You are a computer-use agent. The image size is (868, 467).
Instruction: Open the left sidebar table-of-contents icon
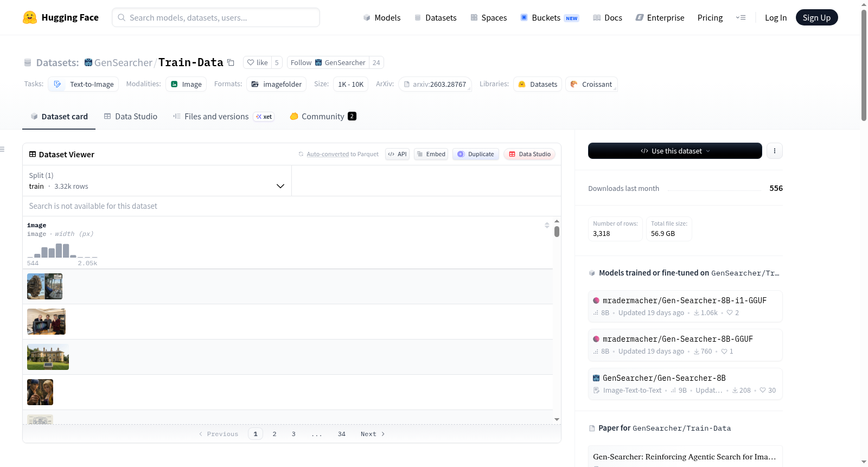click(2, 149)
